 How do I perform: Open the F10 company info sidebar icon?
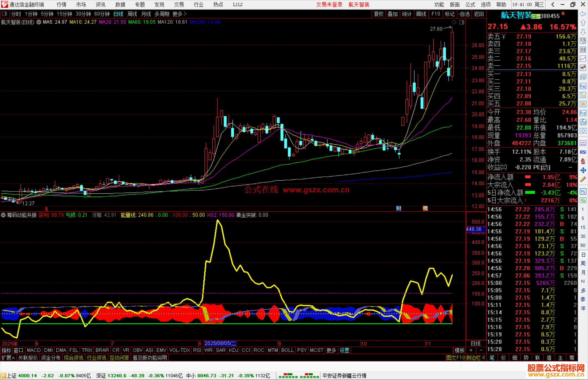pyautogui.click(x=583, y=86)
